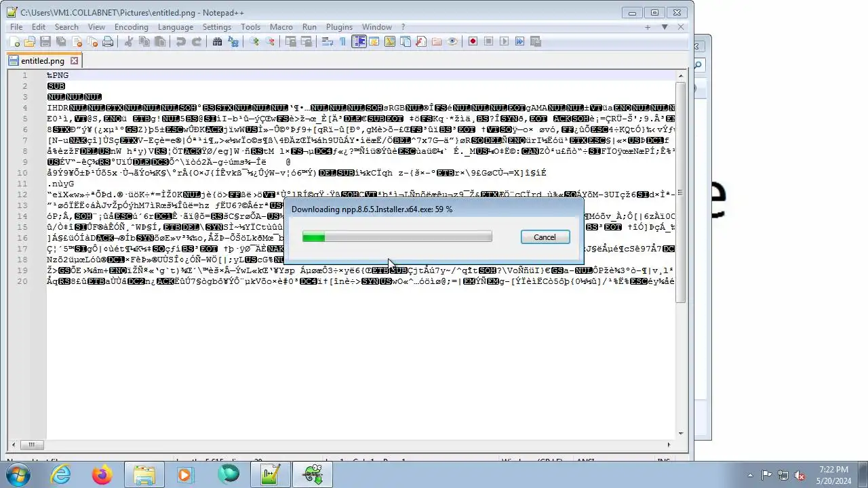868x488 pixels.
Task: Toggle synchronize vertical scrolling icon
Action: point(291,41)
